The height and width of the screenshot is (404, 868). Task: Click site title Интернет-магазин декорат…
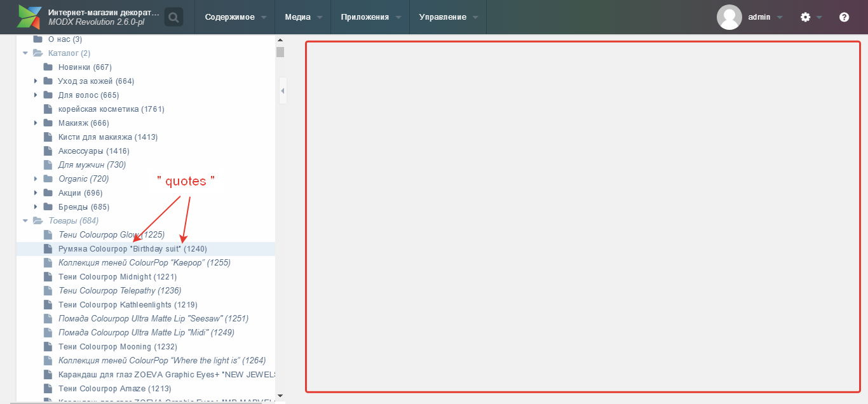[104, 12]
